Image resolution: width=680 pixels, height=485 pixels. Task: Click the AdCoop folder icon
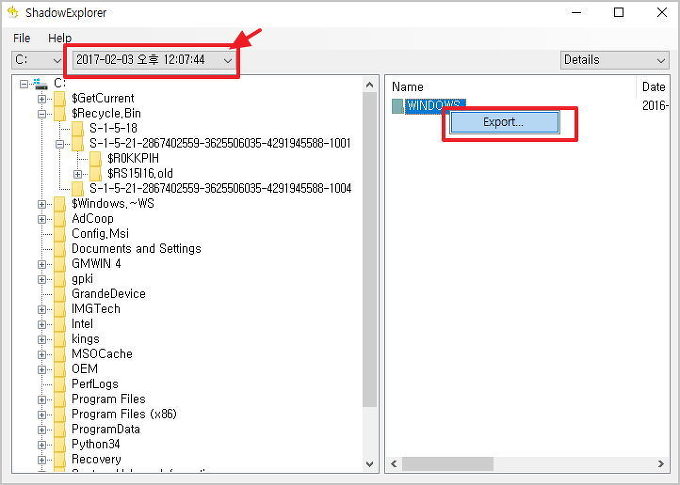point(60,218)
